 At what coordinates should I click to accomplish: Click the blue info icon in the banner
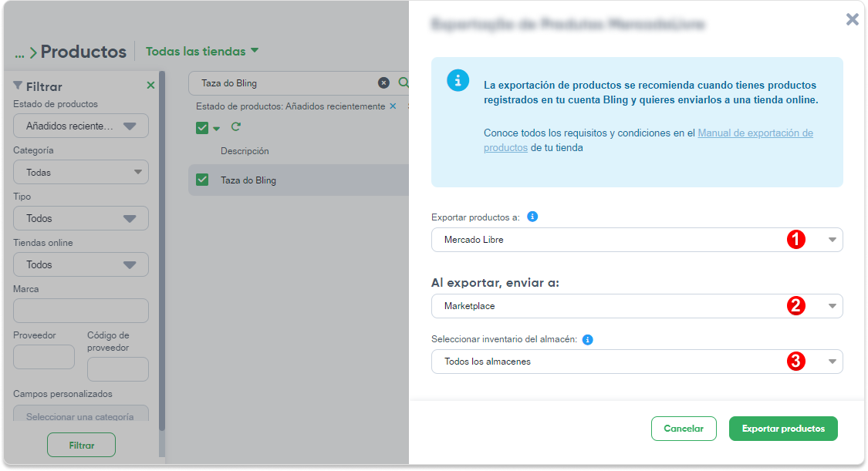(x=458, y=81)
